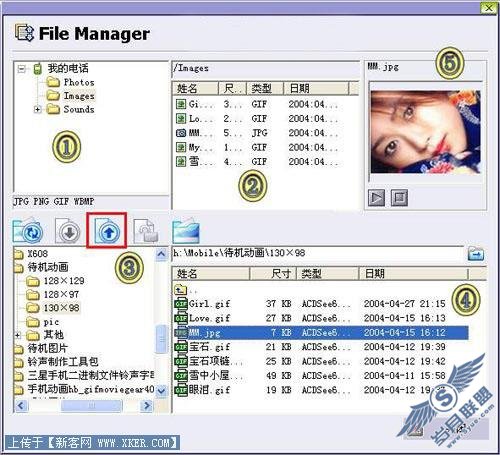Click the horizontal scrollbar thumb under folder tree
The height and width of the screenshot is (455, 500).
(x=92, y=406)
